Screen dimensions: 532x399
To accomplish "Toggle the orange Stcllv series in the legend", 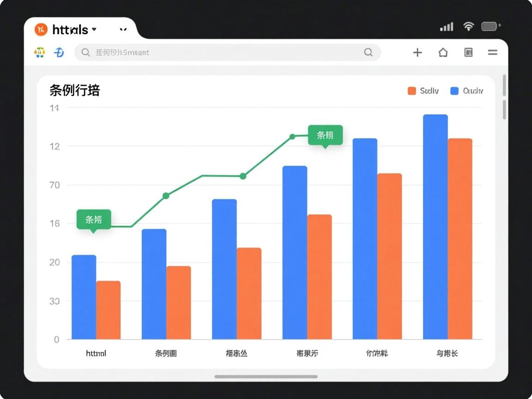I will pyautogui.click(x=427, y=91).
